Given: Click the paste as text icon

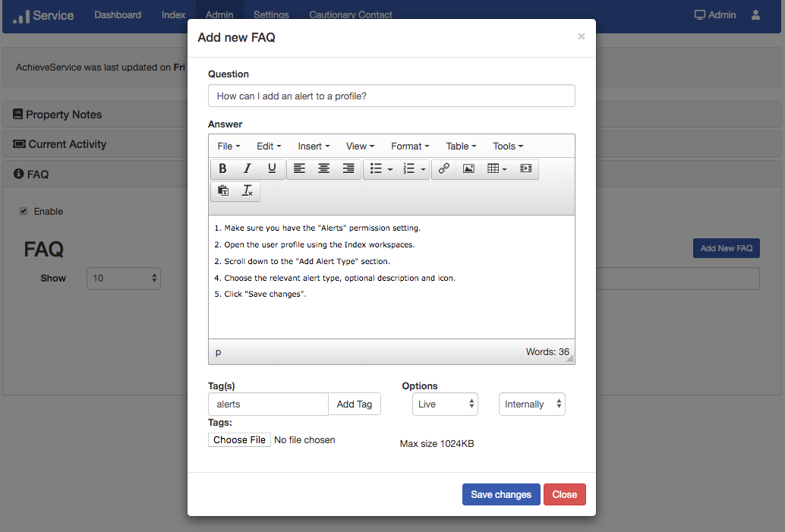Looking at the screenshot, I should 223,190.
